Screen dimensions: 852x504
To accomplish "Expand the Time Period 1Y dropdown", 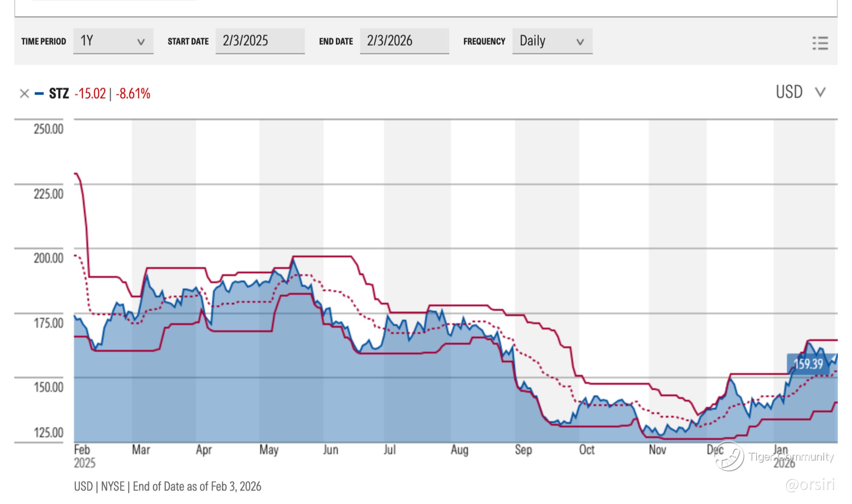I will tap(113, 41).
